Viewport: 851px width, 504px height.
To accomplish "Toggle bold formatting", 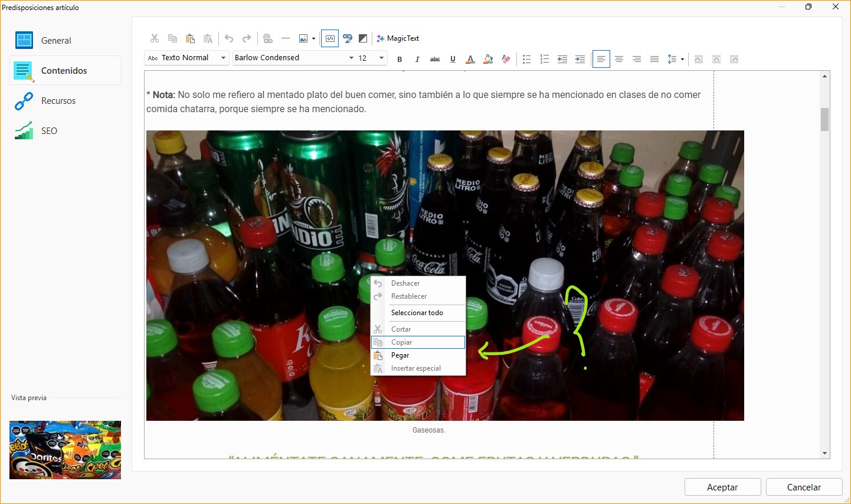I will tap(400, 59).
